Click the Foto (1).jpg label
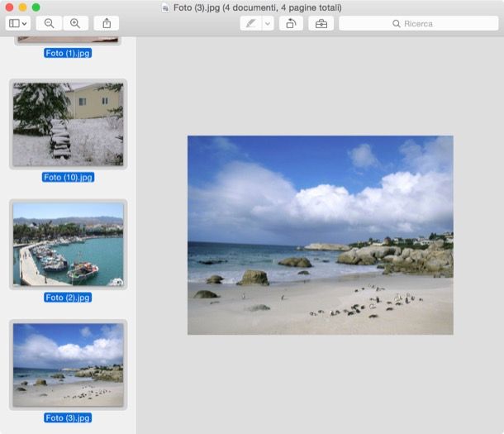Image resolution: width=504 pixels, height=434 pixels. point(68,53)
